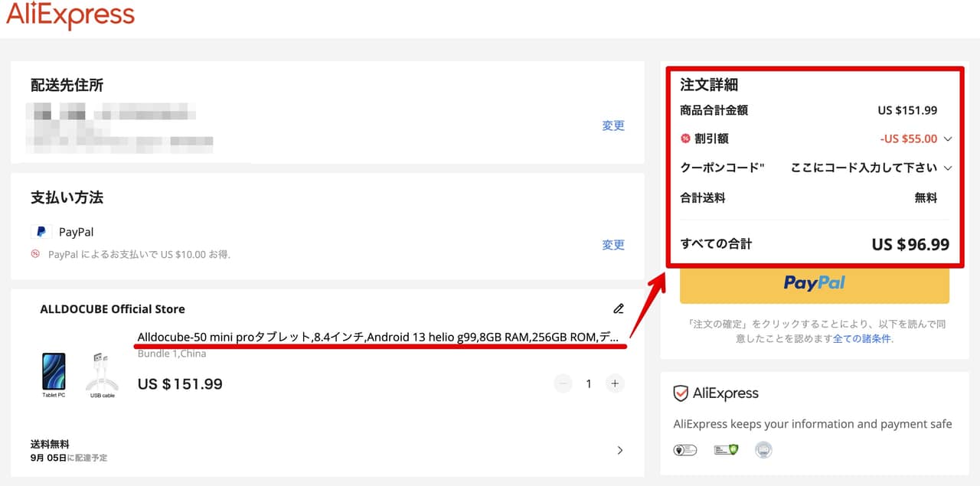
Task: Click the third round certification badge
Action: coord(763,450)
